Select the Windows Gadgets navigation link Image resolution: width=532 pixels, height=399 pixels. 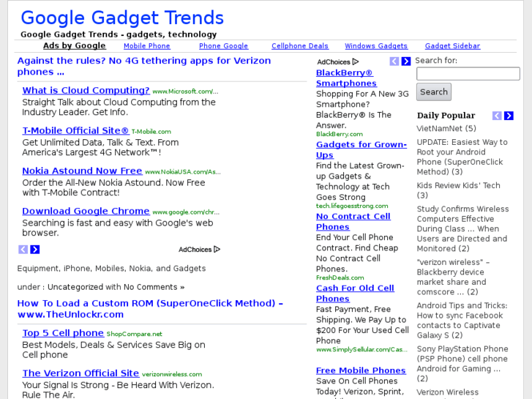coord(376,46)
